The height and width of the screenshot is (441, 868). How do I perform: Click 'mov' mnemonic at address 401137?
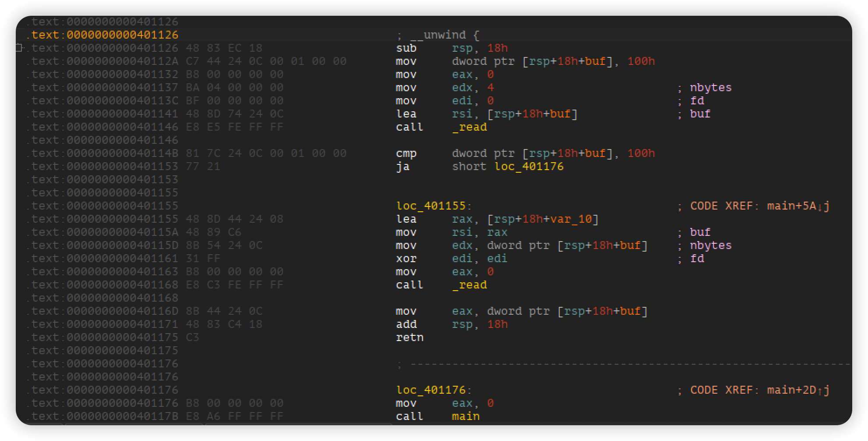click(406, 87)
